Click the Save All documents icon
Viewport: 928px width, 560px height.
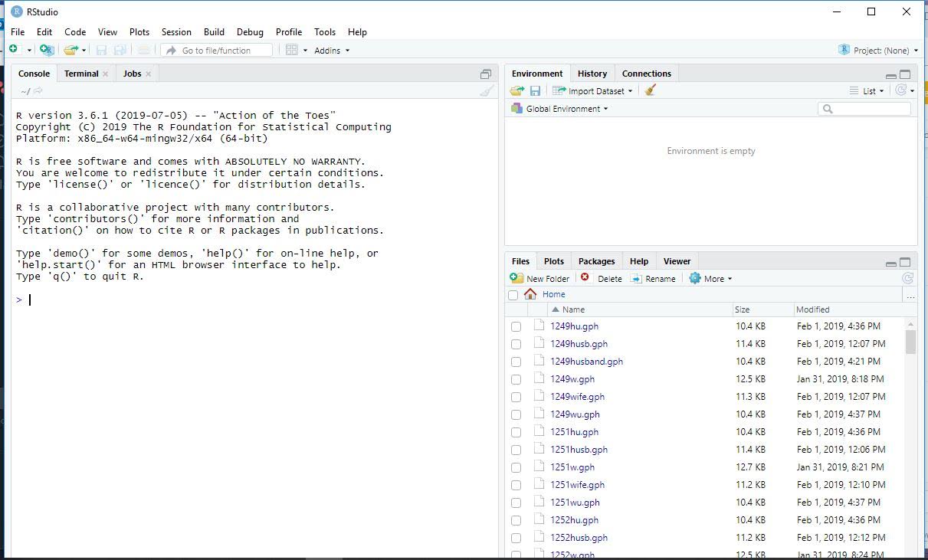pos(120,50)
